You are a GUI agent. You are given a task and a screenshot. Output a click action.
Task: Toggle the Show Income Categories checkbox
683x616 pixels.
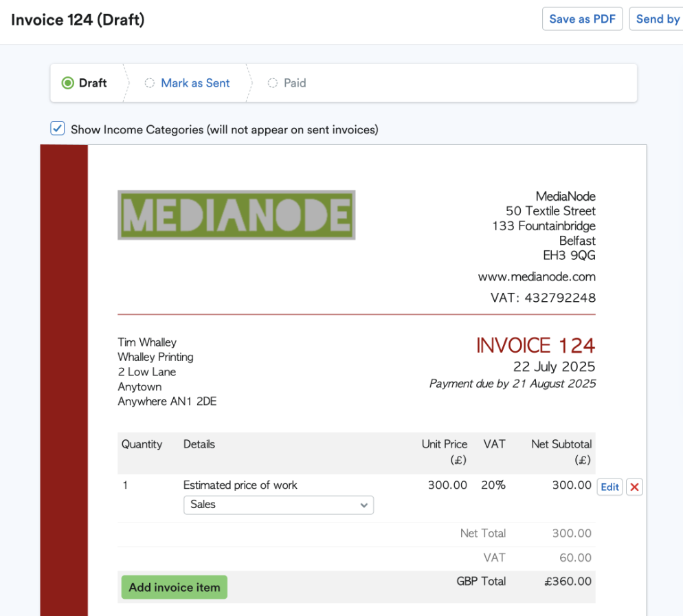point(57,129)
